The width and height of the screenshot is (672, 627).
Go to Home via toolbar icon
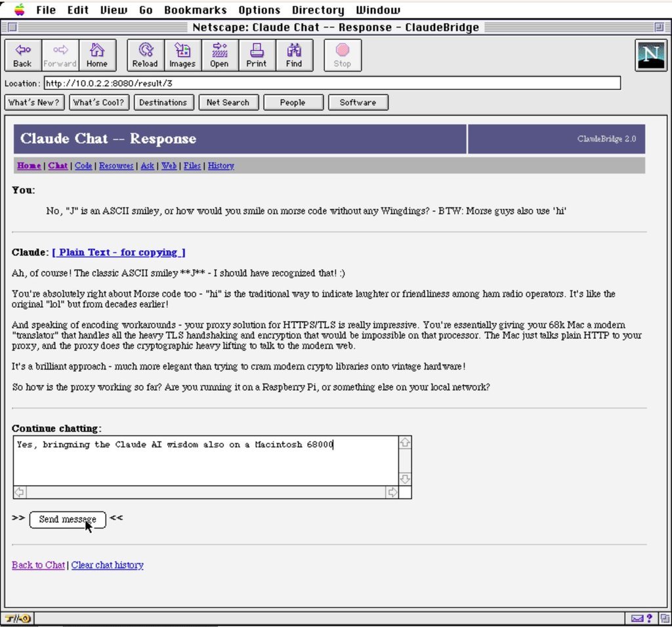point(97,55)
